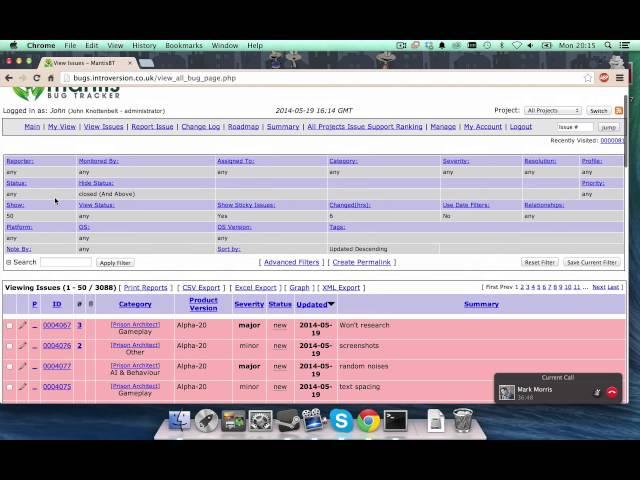640x480 pixels.
Task: Open the Chrome File menu
Action: click(x=70, y=45)
